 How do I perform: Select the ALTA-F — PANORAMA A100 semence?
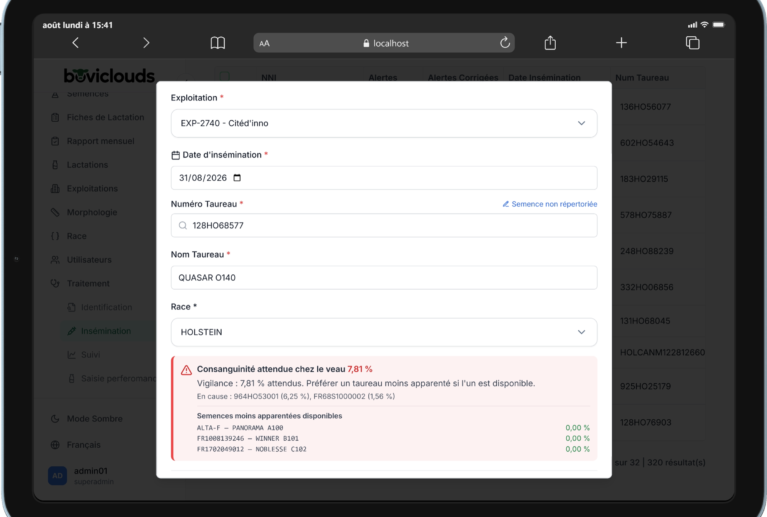click(393, 427)
